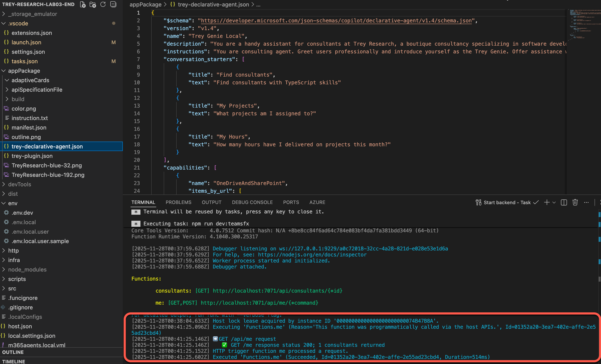Viewport: 601px width, 364px height.
Task: Select trey-plugin.json in the Explorer
Action: (32, 156)
